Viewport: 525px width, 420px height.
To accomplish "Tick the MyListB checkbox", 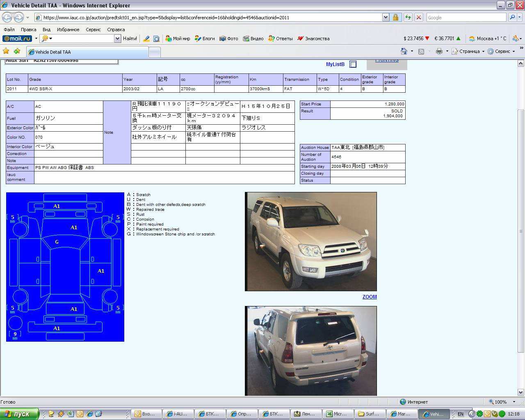I will pos(353,64).
